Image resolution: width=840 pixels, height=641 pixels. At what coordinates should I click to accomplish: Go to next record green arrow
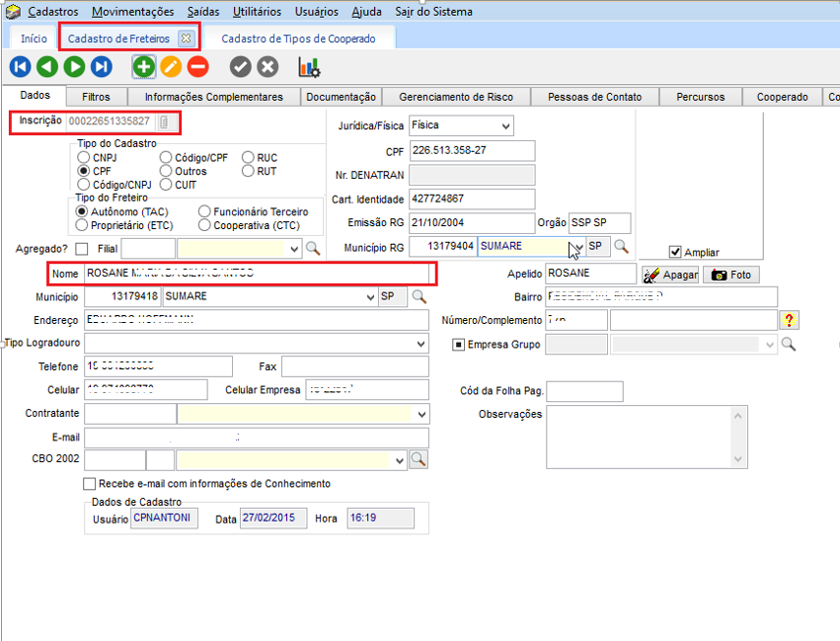click(74, 67)
